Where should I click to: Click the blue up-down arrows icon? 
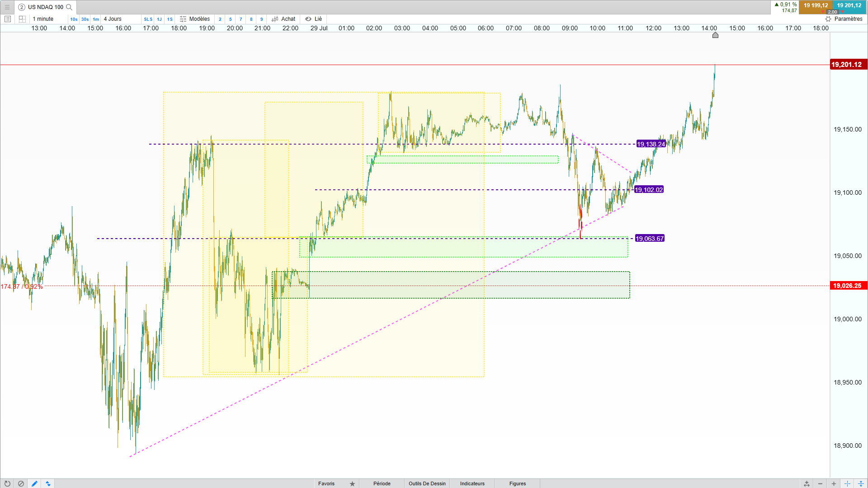(x=48, y=483)
